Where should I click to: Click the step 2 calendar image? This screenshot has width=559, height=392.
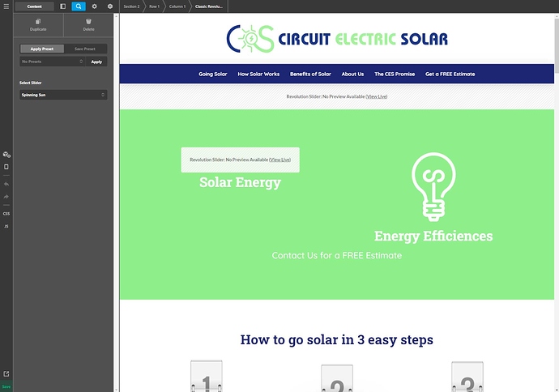(337, 377)
